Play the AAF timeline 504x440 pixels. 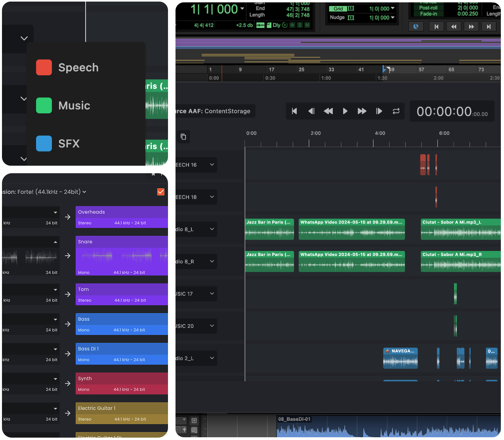345,111
